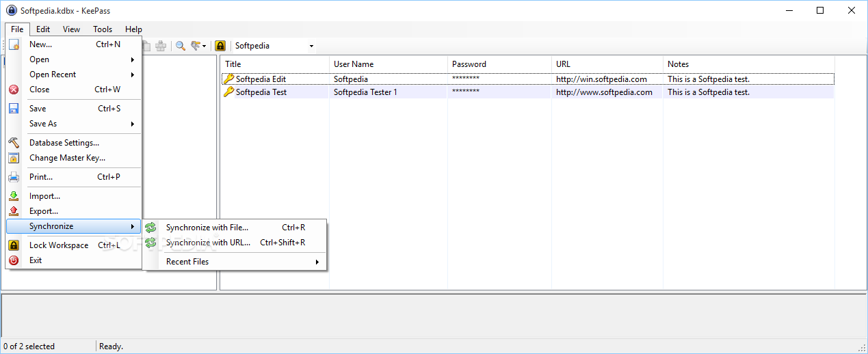Select the Softpedia Test entry title

pyautogui.click(x=261, y=92)
